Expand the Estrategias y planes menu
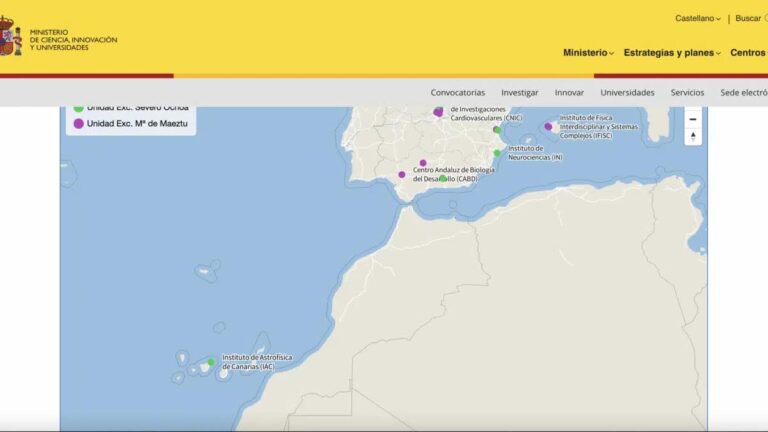The width and height of the screenshot is (768, 432). click(x=672, y=53)
